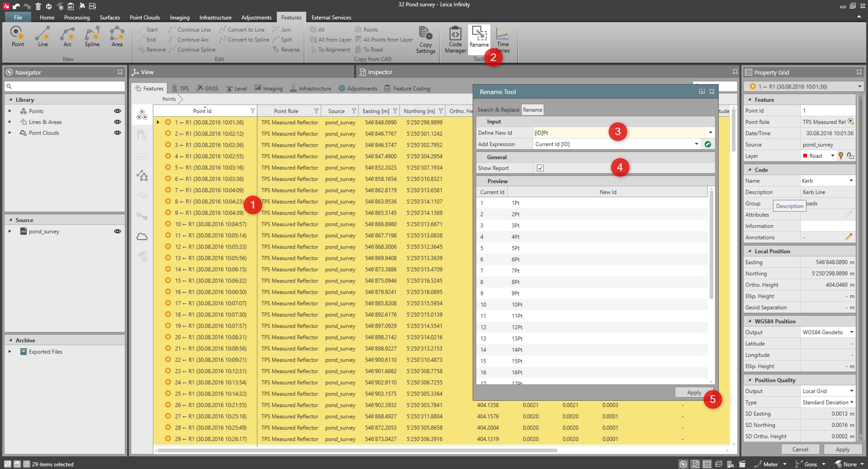
Task: Expand the pond_survey tree item
Action: pos(10,231)
